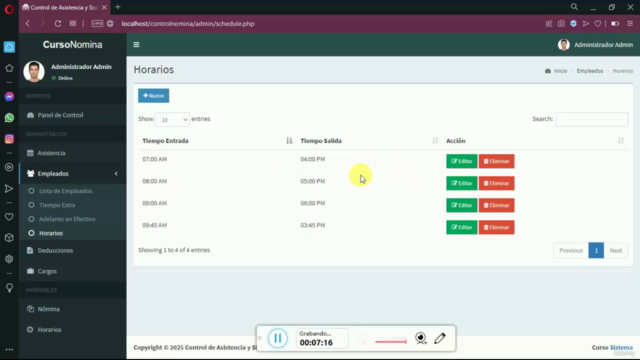Viewport: 640px width, 360px height.
Task: Open Opera sidebar settings gear
Action: (x=9, y=259)
